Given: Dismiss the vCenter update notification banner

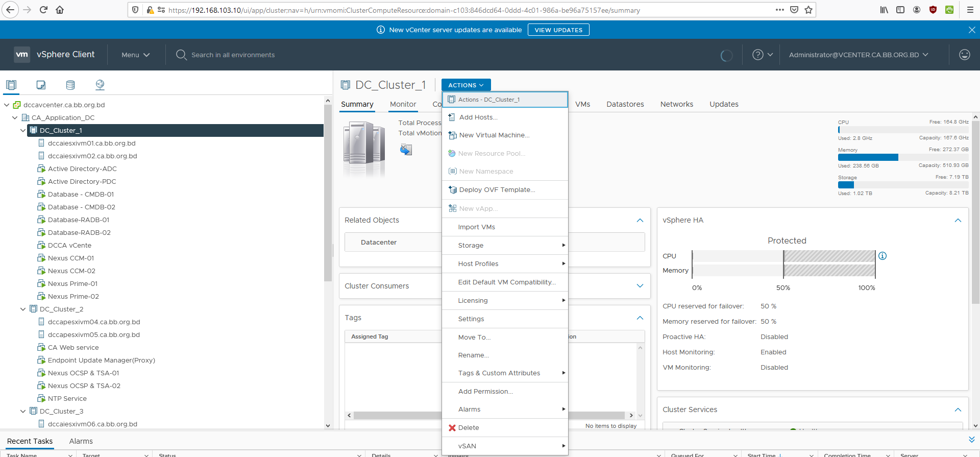Looking at the screenshot, I should pos(972,30).
